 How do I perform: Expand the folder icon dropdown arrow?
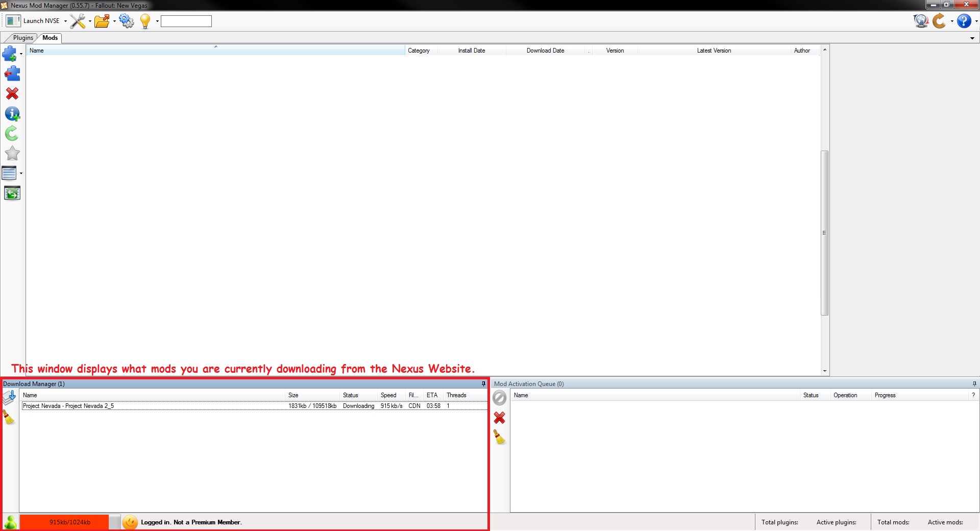[x=114, y=21]
